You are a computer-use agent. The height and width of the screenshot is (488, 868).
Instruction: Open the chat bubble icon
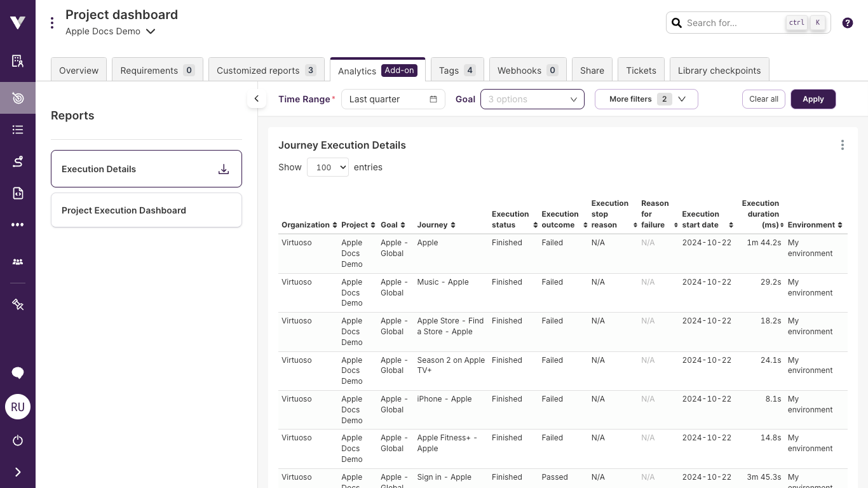coord(18,373)
